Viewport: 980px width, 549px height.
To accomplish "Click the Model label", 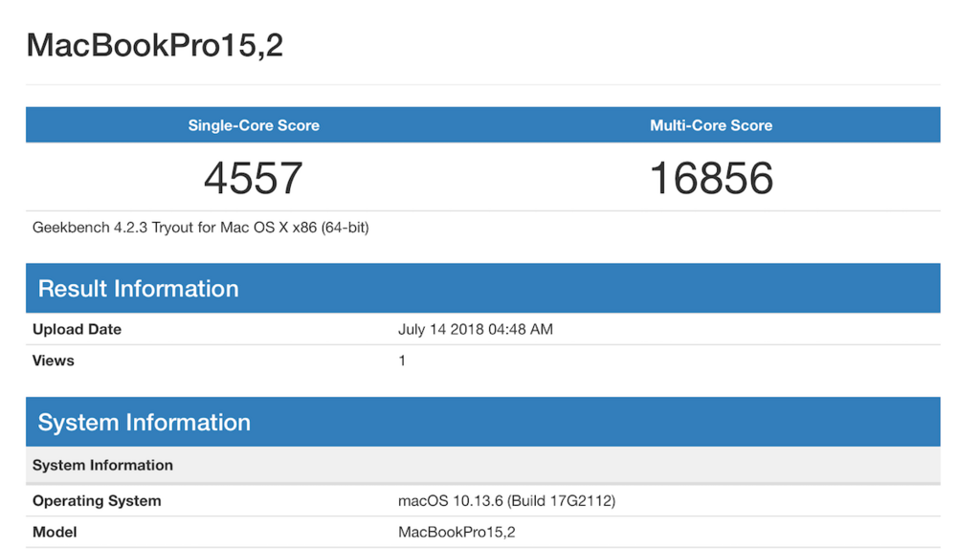I will [55, 532].
